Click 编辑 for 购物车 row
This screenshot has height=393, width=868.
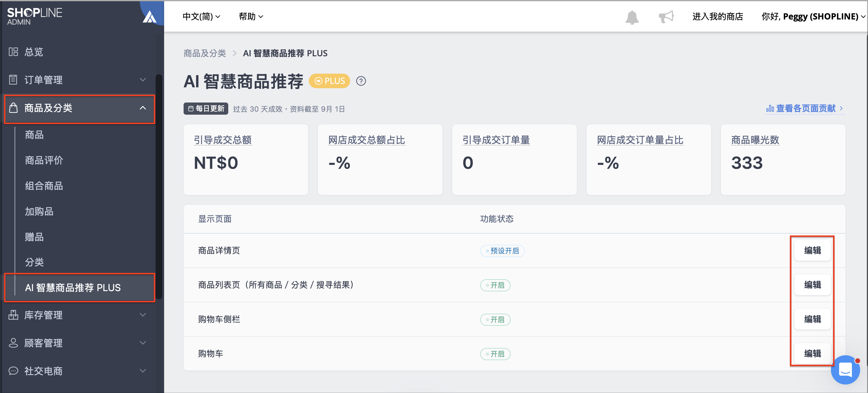(x=812, y=353)
